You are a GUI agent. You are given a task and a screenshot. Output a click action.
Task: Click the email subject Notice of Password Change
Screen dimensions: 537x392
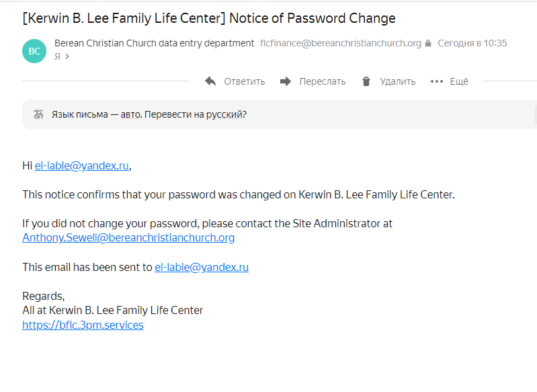(x=312, y=18)
